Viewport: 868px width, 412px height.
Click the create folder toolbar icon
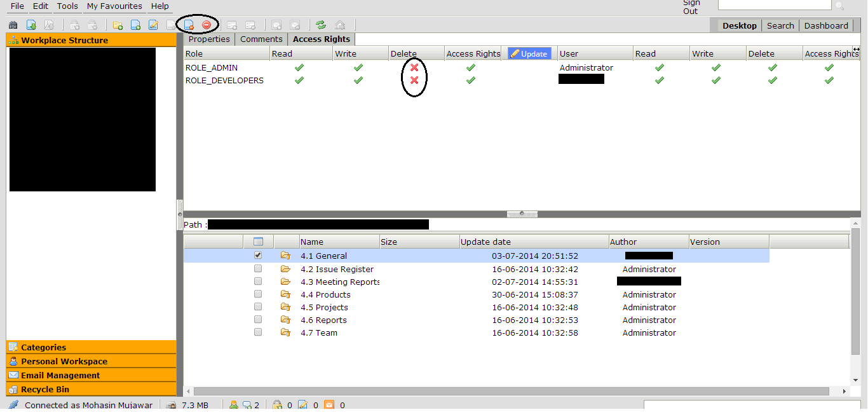click(x=118, y=25)
